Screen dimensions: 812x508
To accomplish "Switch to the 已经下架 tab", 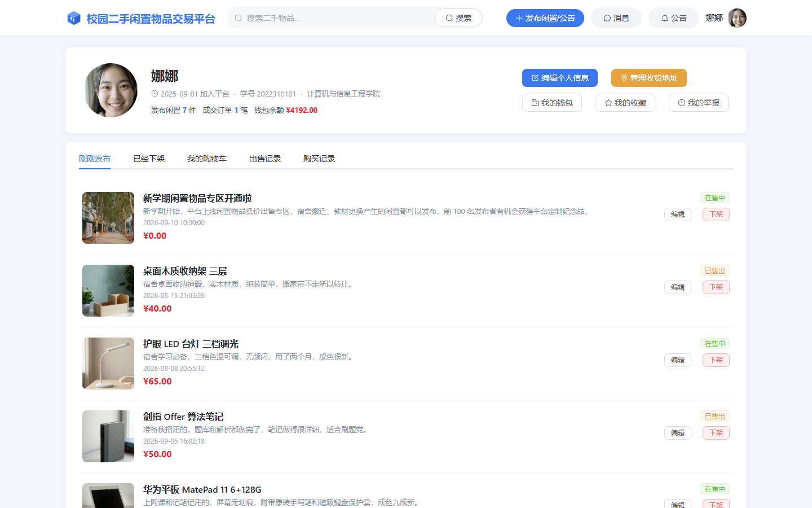I will coord(149,159).
